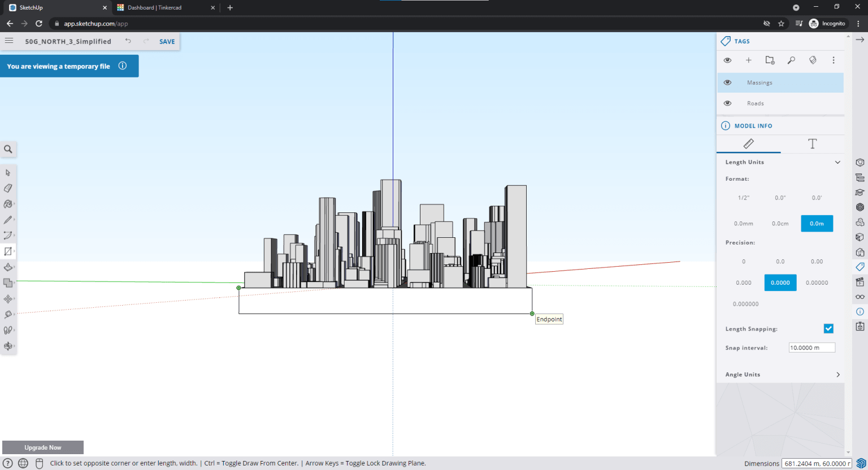Open the search tool with magnifier icon
This screenshot has width=868, height=470.
8,149
